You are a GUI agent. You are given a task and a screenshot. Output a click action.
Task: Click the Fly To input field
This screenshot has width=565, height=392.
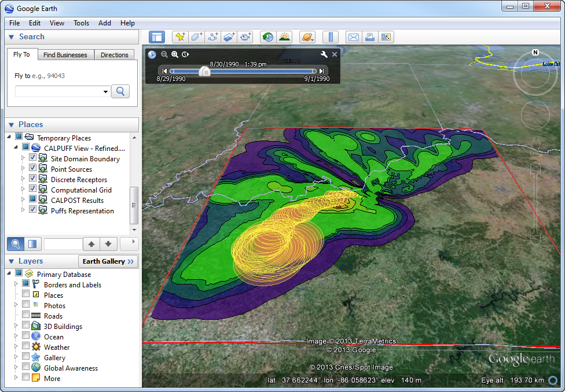click(x=63, y=91)
